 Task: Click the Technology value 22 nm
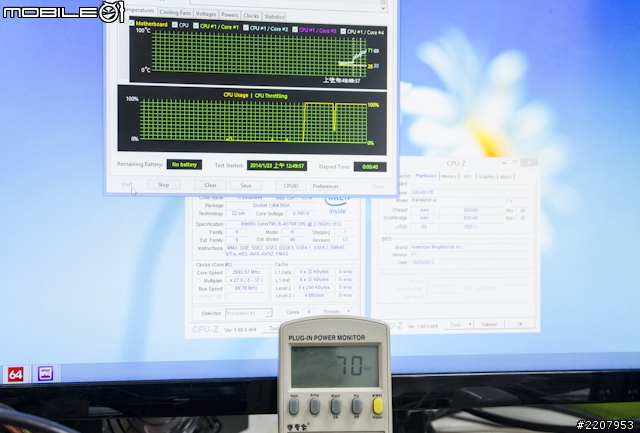(237, 213)
